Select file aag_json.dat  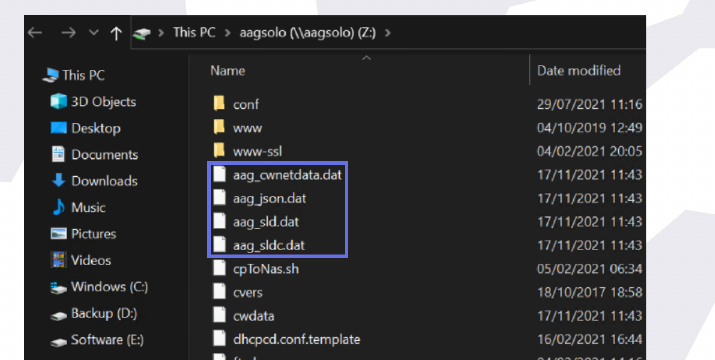point(269,198)
